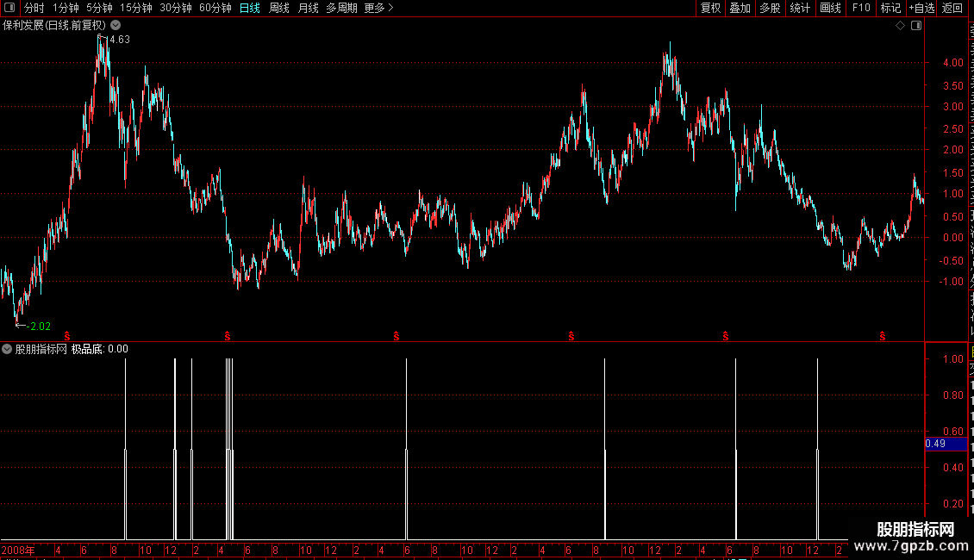Click first red S marker under chart
974x560 pixels.
pos(67,336)
